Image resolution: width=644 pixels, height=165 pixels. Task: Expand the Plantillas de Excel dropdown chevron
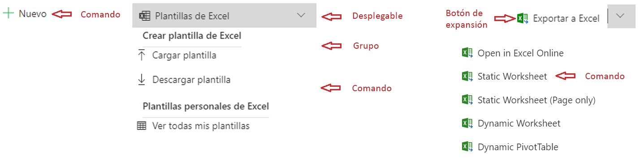point(301,16)
